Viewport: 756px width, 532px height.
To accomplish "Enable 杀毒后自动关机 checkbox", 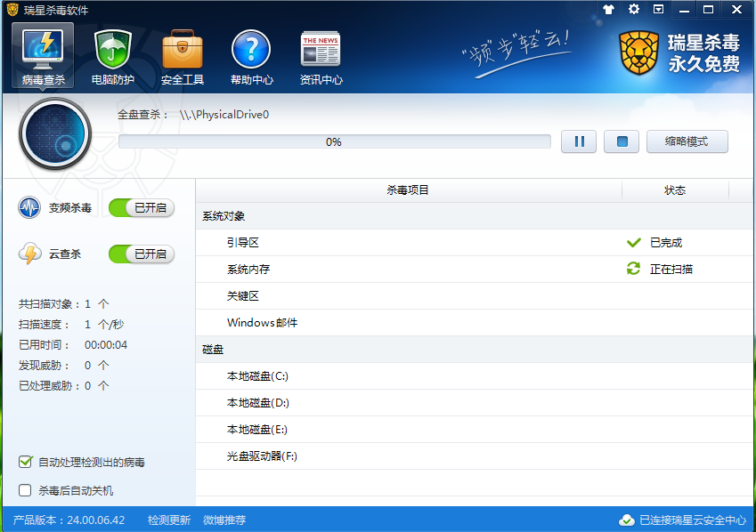I will tap(25, 490).
